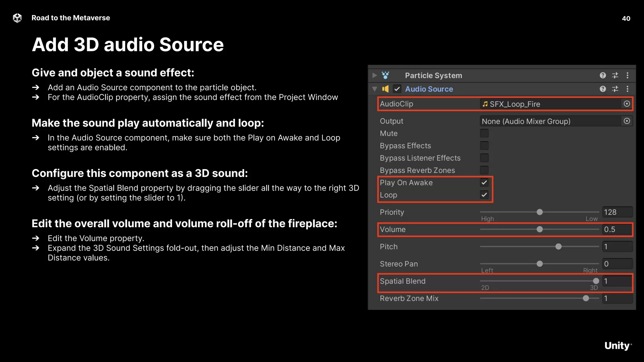Click the Reverb Zone Mix slider handle
Viewport: 644px width, 362px height.
coord(586,298)
